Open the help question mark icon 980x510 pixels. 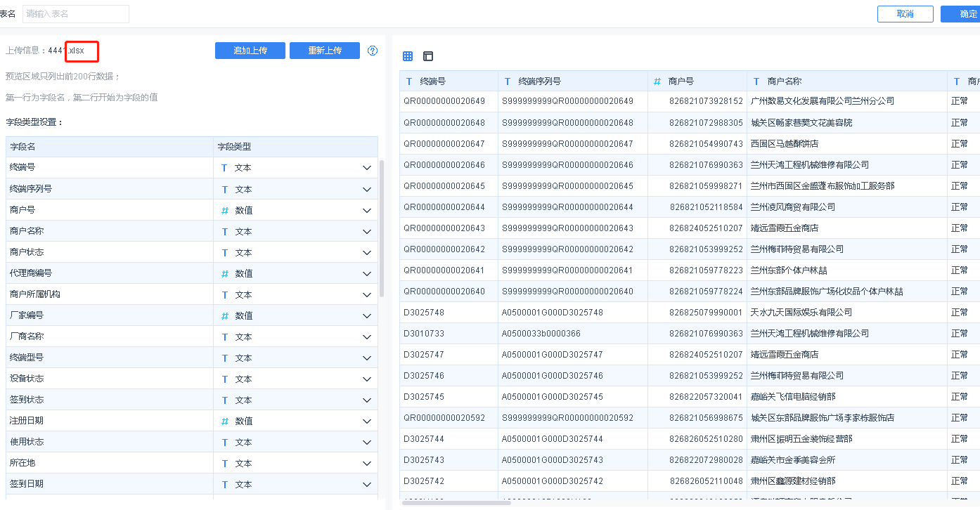coord(373,51)
